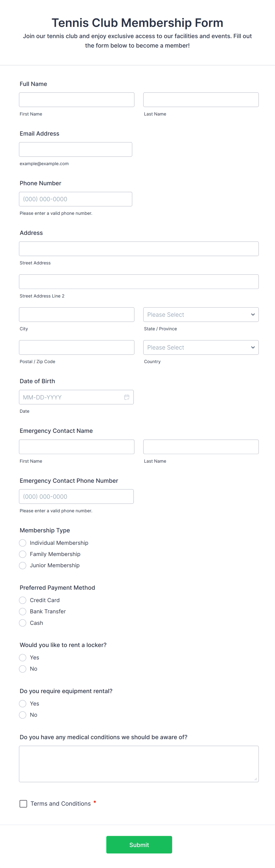Viewport: 275px width, 868px height.
Task: Select Yes for locker rental
Action: pos(22,657)
